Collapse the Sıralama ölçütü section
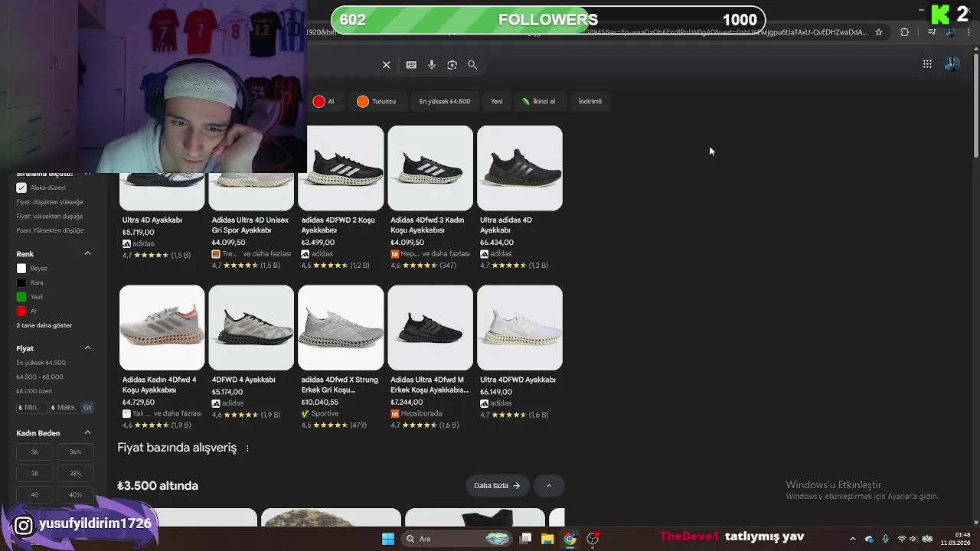Screen dimensions: 980x551 [87, 174]
